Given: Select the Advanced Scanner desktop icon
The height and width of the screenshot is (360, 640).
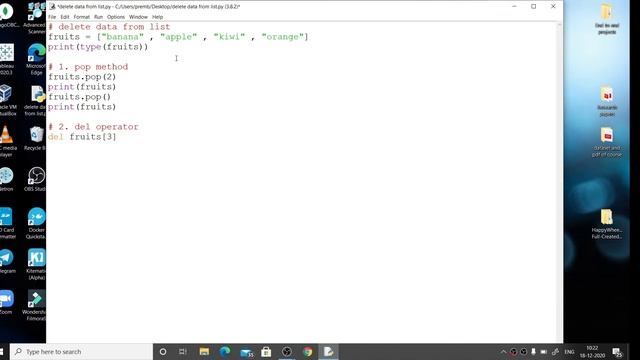Looking at the screenshot, I should (36, 18).
